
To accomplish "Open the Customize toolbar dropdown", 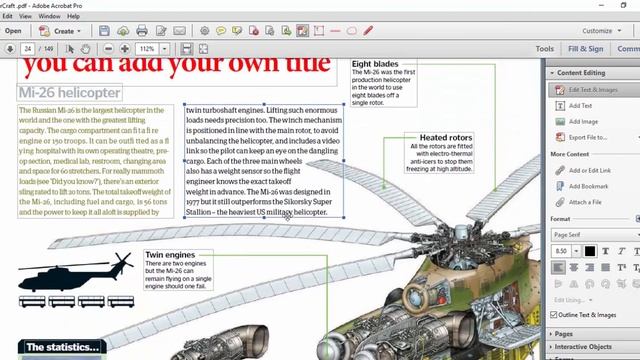I will click(x=601, y=31).
